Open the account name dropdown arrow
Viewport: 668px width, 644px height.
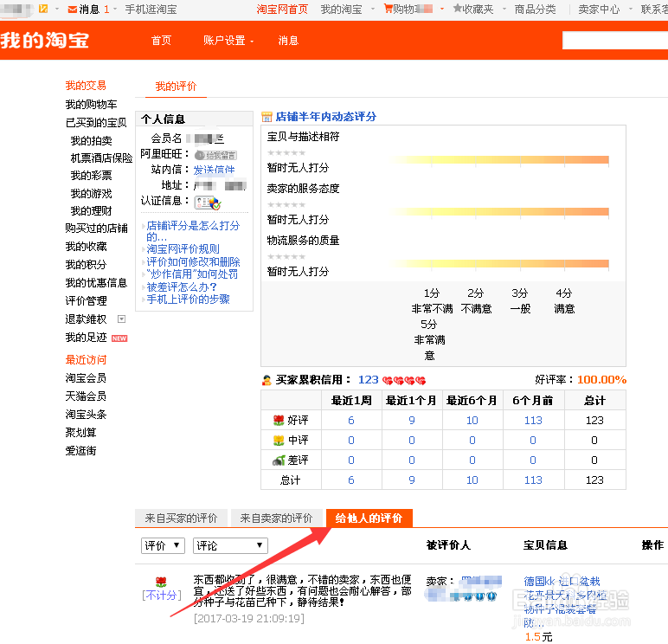[56, 9]
